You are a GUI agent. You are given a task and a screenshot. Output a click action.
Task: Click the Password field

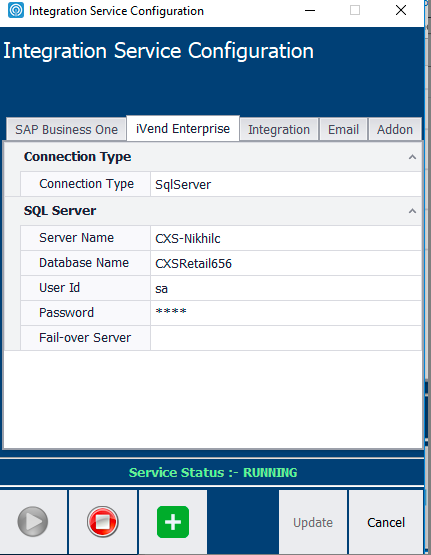286,313
